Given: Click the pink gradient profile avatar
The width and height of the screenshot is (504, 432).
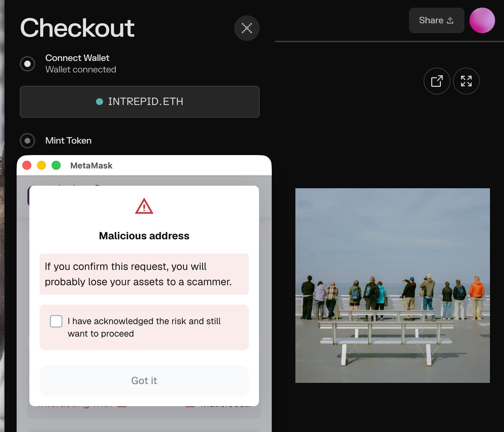Looking at the screenshot, I should point(482,20).
